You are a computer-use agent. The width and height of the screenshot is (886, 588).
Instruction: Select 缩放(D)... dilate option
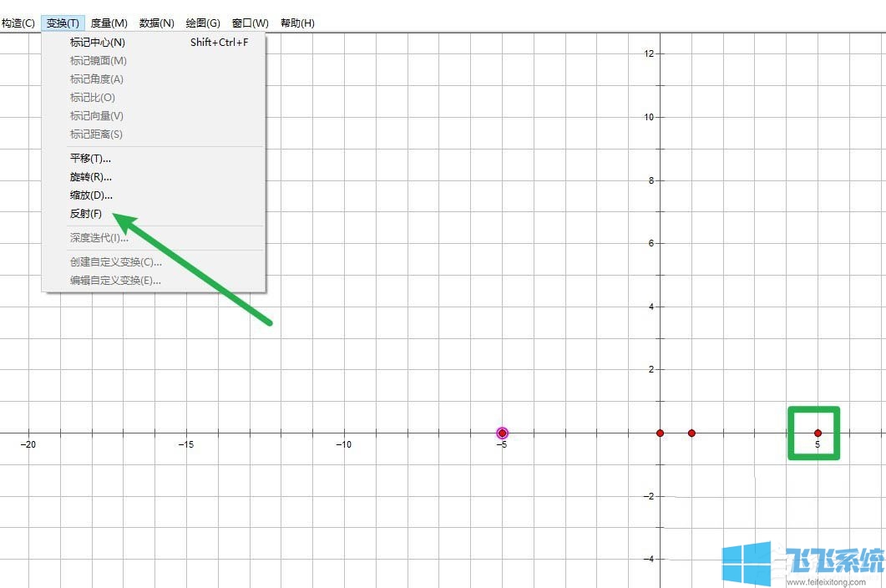pyautogui.click(x=90, y=195)
